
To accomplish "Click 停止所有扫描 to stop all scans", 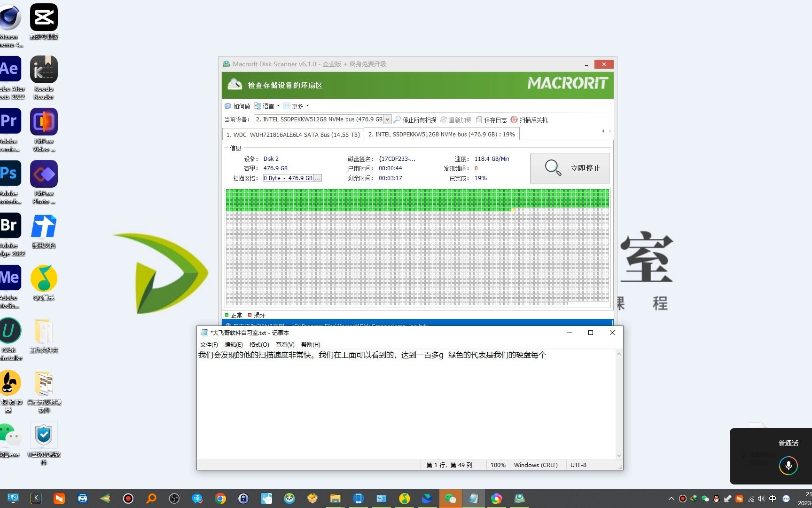I will point(415,120).
